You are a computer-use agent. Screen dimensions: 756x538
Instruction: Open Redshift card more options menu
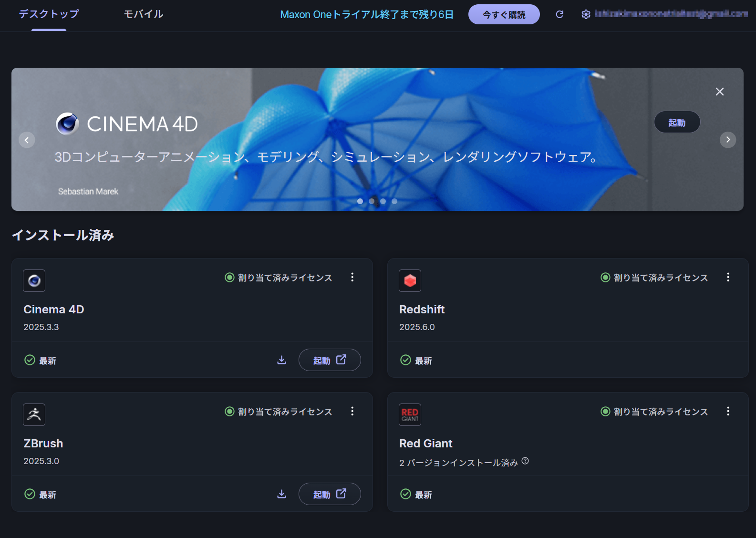pos(728,277)
